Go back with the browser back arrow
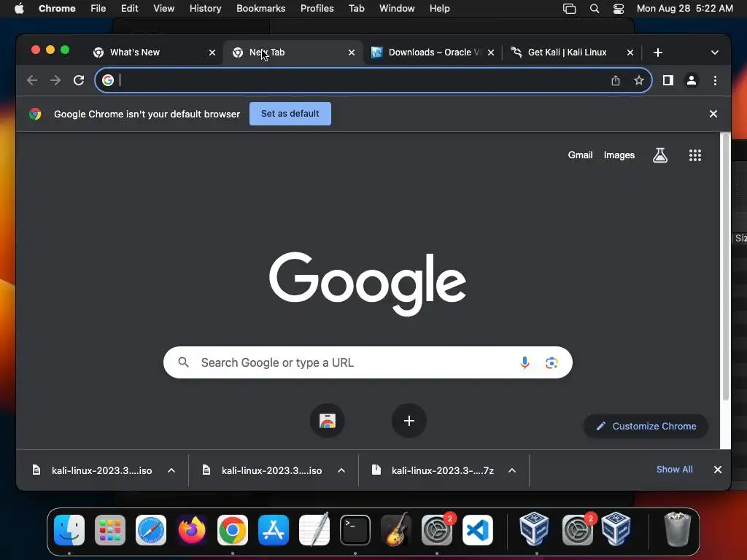Viewport: 747px width, 560px height. click(32, 80)
